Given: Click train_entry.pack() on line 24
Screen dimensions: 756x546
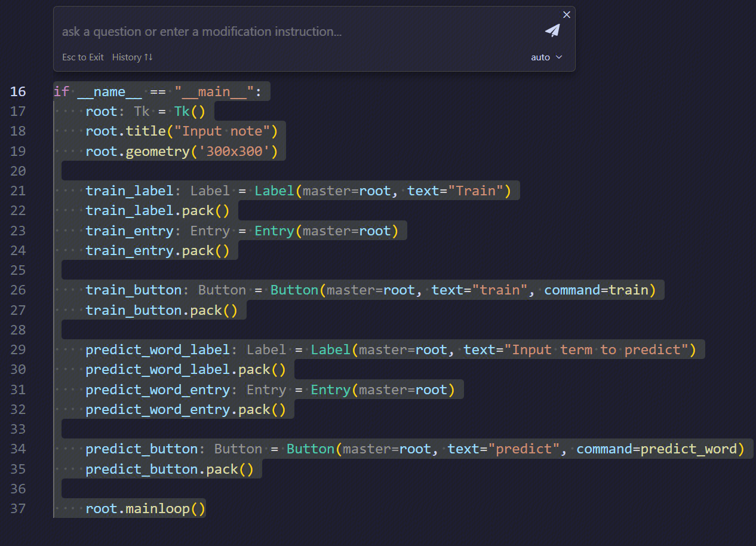Looking at the screenshot, I should pyautogui.click(x=157, y=250).
